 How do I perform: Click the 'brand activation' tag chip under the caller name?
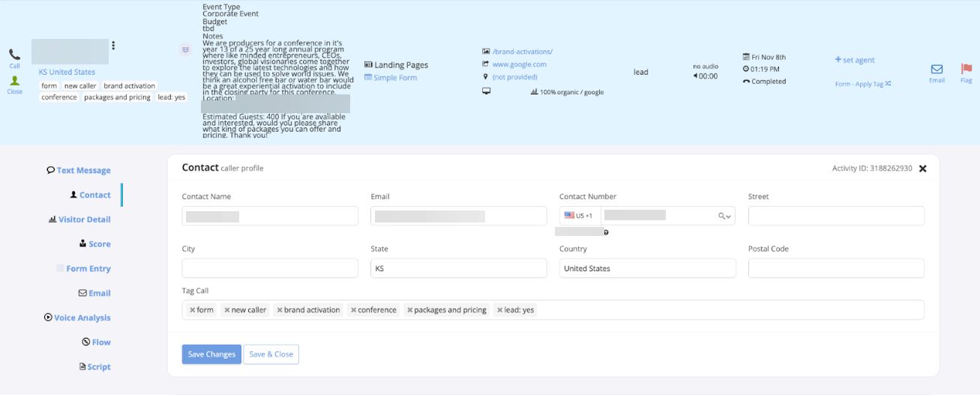click(130, 86)
